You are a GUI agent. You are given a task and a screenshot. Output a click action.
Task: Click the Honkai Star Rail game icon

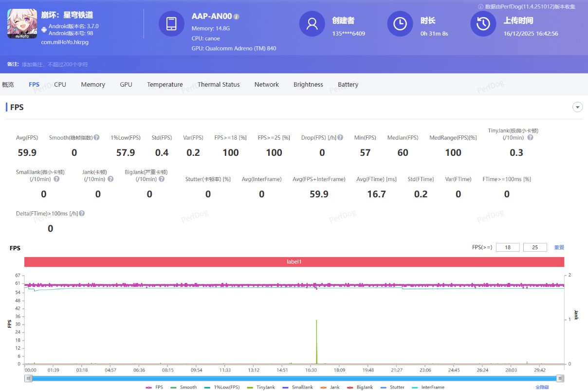tap(22, 23)
